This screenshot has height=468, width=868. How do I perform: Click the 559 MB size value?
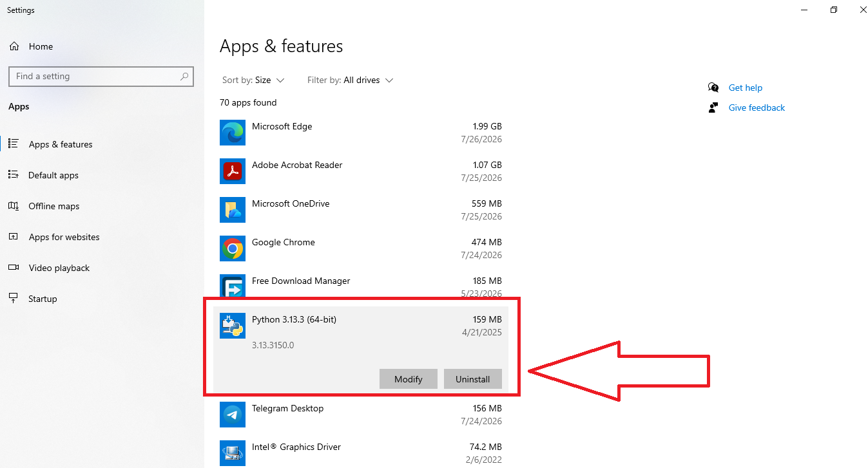pos(487,203)
